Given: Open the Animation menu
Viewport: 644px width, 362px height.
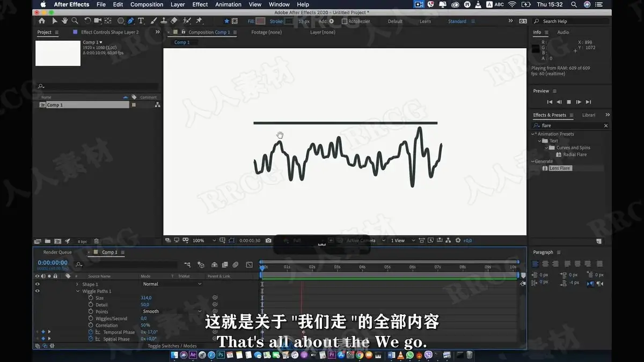Looking at the screenshot, I should pos(228,4).
